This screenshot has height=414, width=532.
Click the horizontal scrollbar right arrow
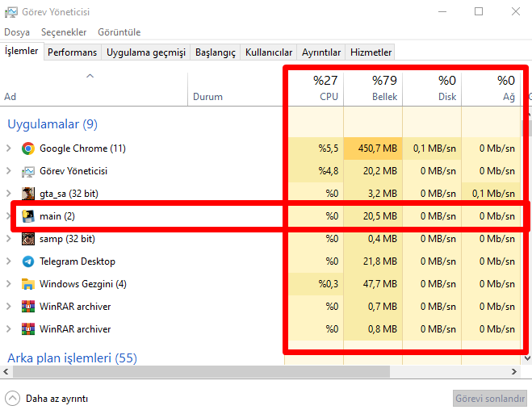tap(514, 371)
